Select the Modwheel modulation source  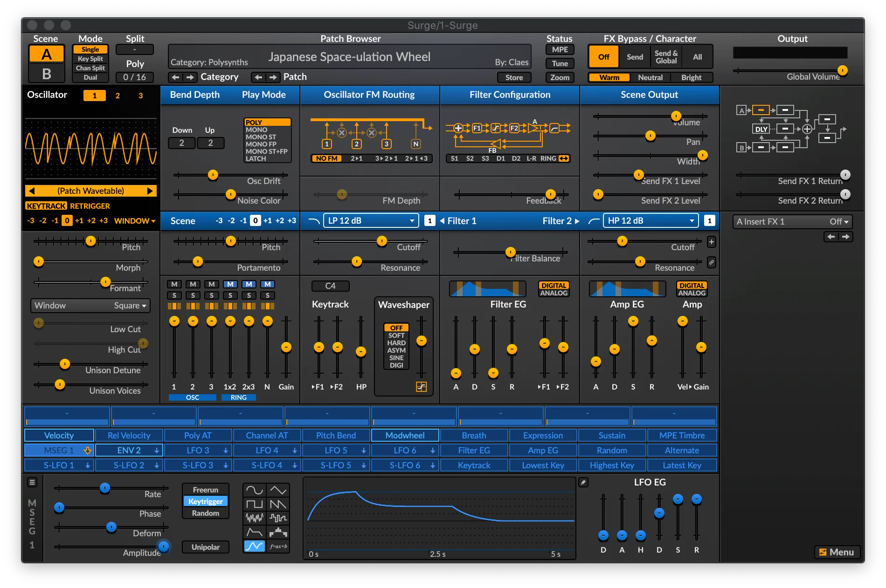coord(405,435)
